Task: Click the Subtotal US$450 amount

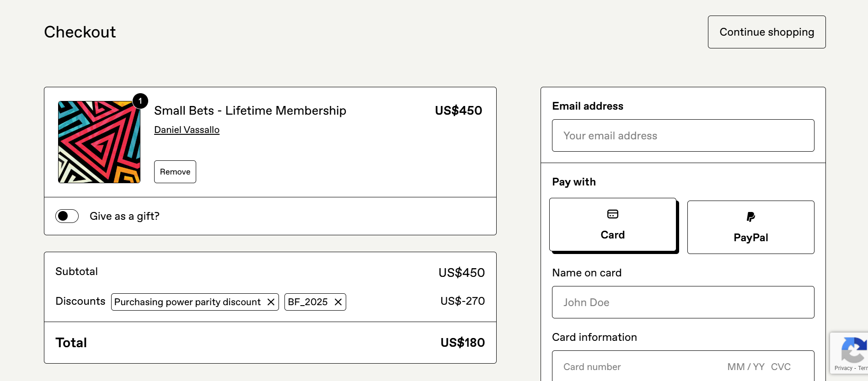Action: (x=461, y=273)
